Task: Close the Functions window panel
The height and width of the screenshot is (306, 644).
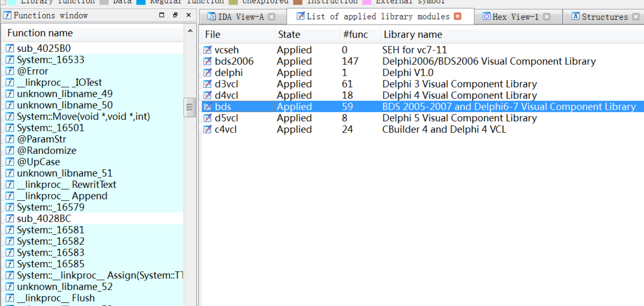Action: point(189,15)
